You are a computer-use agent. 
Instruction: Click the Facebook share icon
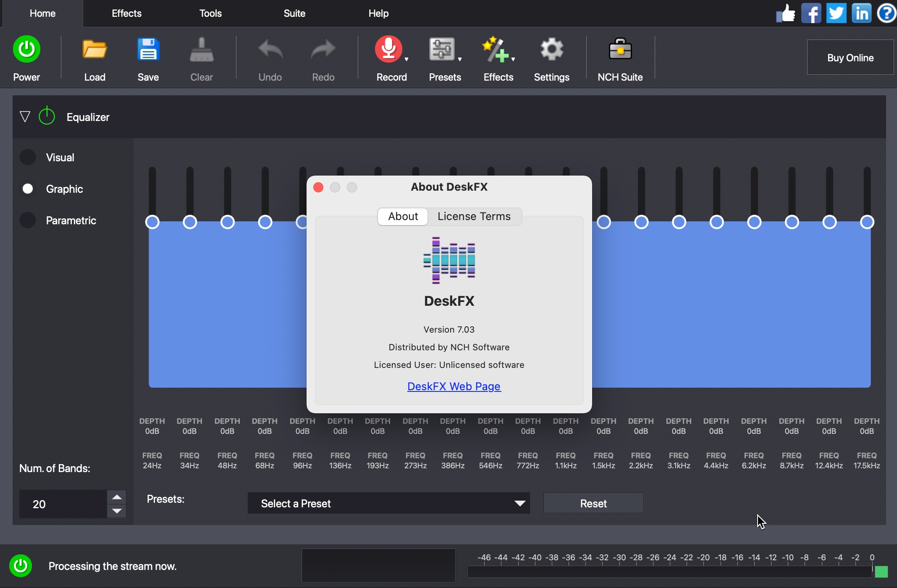(x=811, y=13)
